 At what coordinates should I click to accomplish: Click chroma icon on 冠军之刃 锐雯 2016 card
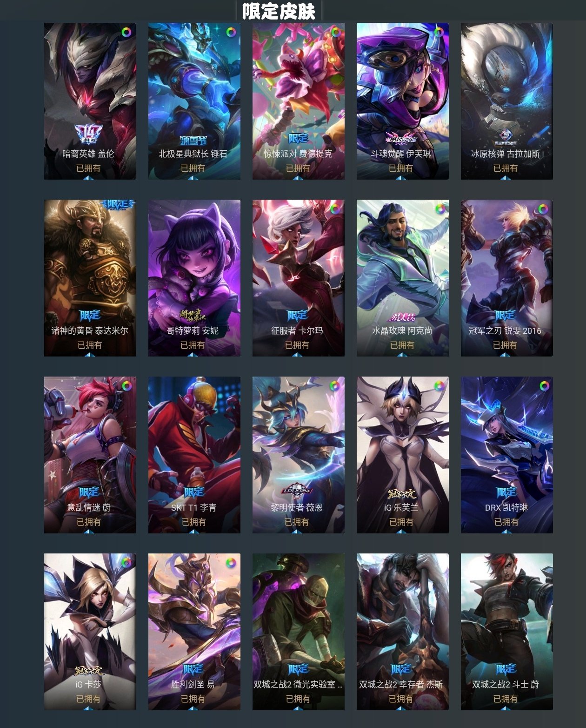pos(543,209)
